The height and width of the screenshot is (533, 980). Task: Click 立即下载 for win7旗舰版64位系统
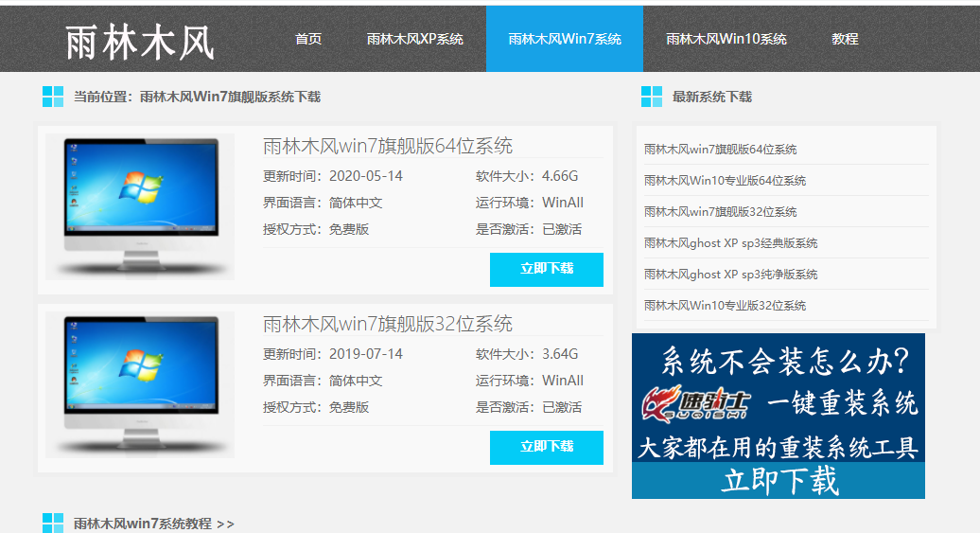(546, 269)
